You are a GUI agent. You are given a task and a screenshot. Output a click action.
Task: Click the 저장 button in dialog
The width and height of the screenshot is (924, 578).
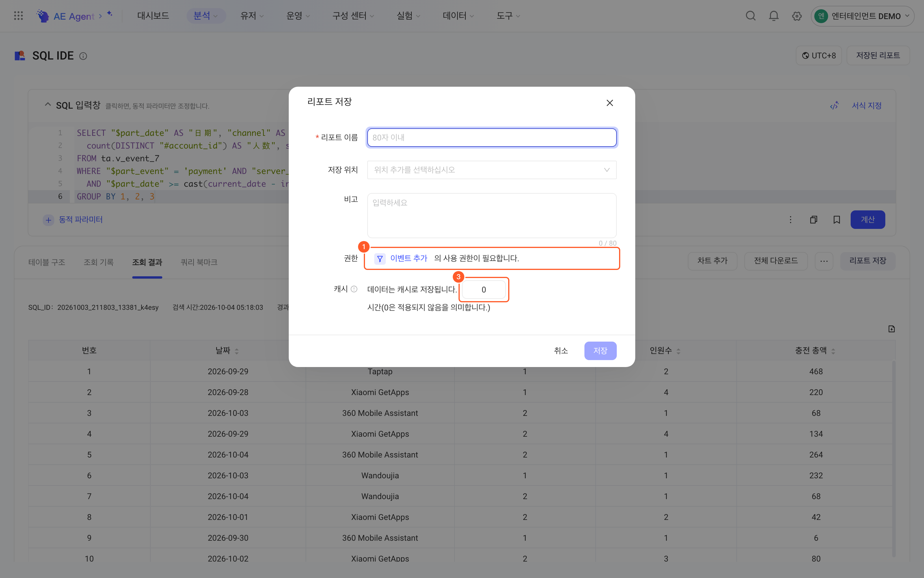click(600, 351)
